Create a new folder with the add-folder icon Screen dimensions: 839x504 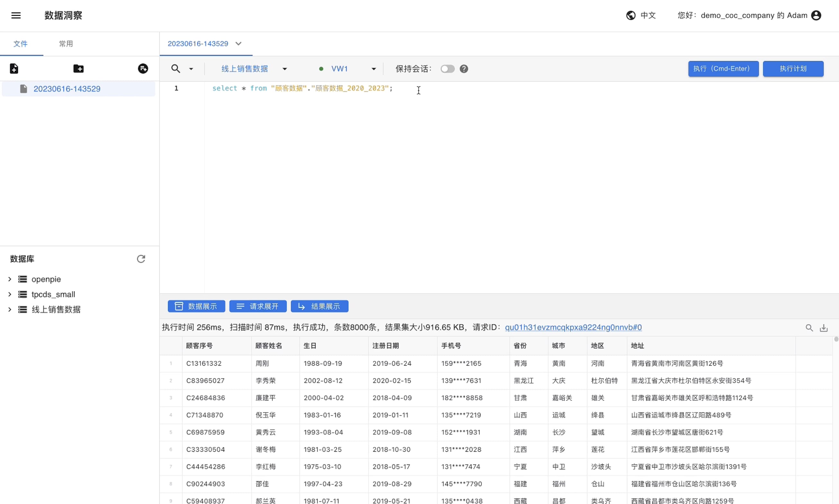tap(78, 69)
